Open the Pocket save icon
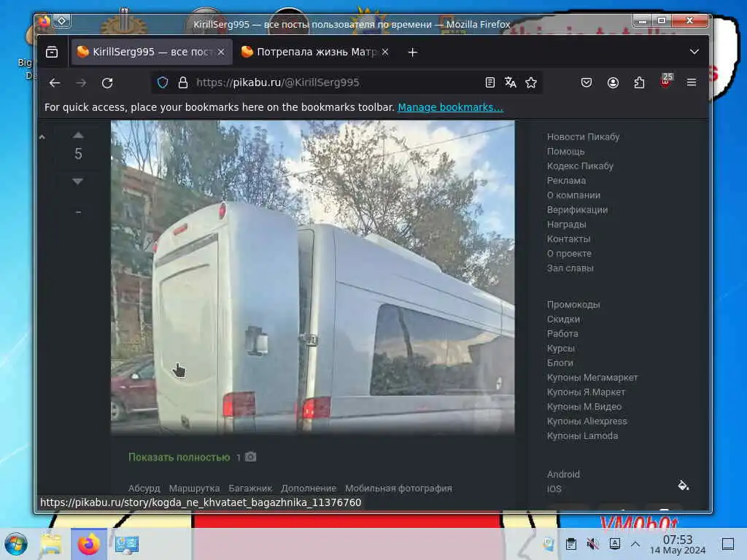Image resolution: width=747 pixels, height=560 pixels. [x=587, y=83]
